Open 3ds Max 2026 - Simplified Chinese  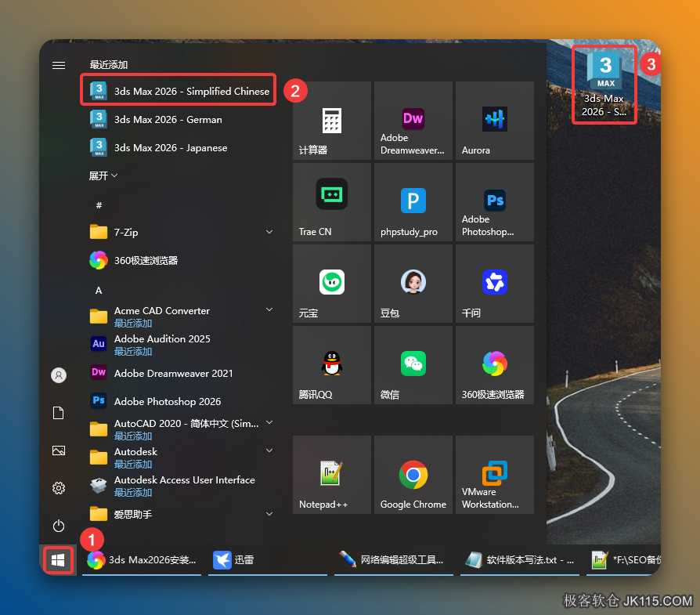point(179,91)
